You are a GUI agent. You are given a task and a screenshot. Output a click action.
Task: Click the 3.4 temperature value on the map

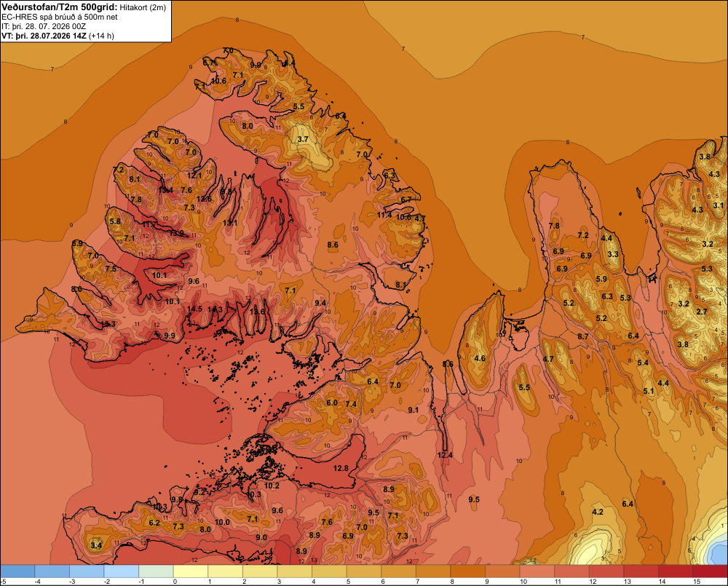[96, 545]
